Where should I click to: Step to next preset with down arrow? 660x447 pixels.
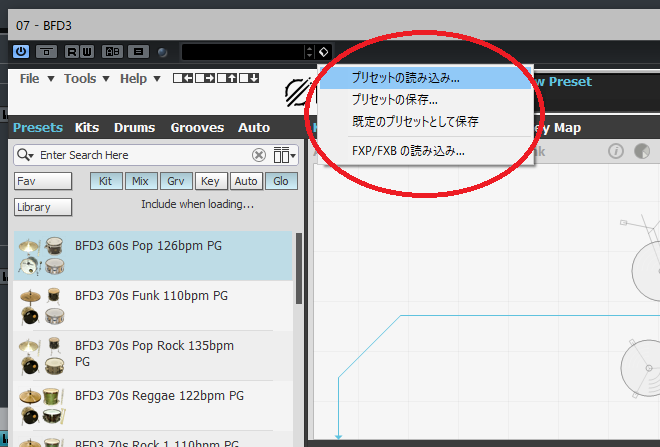(309, 56)
